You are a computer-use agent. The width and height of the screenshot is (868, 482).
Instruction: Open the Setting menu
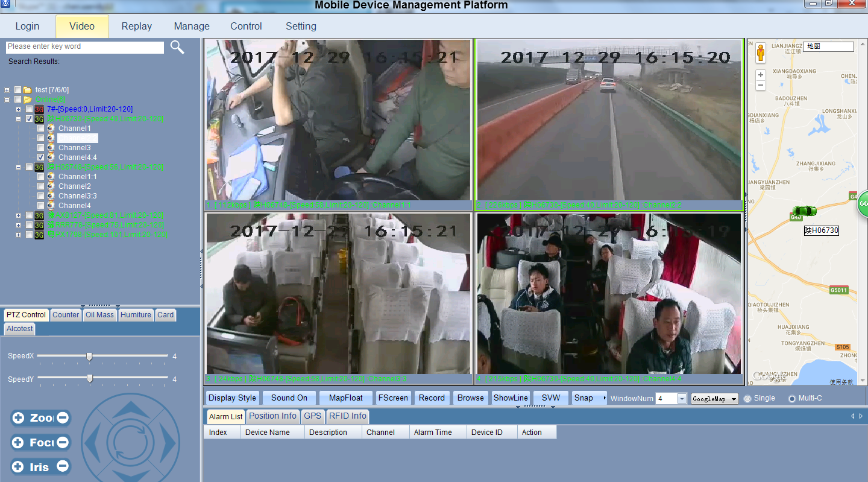tap(301, 26)
